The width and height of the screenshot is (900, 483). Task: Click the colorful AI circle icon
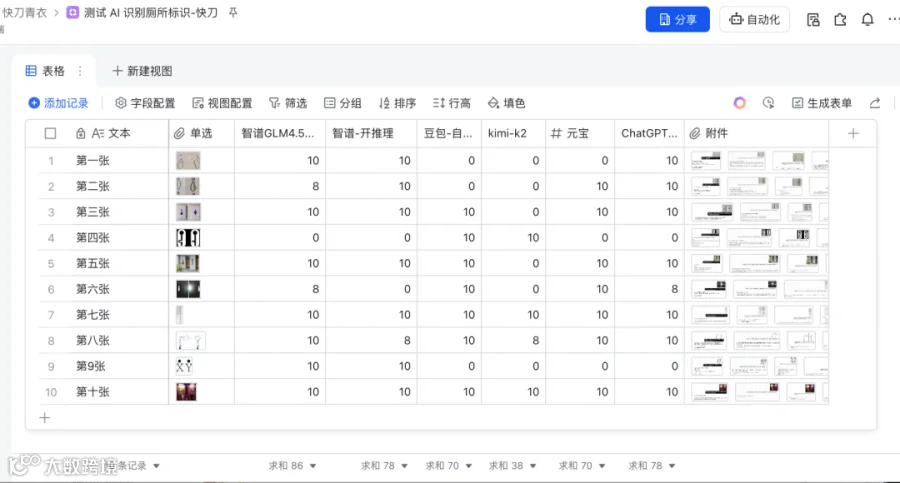coord(739,103)
